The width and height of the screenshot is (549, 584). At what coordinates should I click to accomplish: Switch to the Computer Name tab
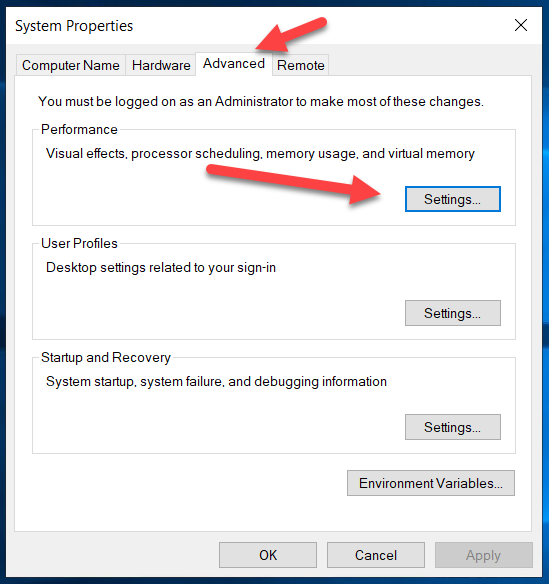coord(71,65)
